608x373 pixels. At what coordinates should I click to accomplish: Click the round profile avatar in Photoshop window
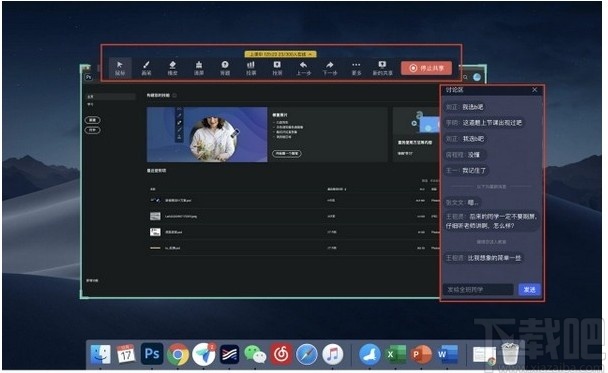477,77
